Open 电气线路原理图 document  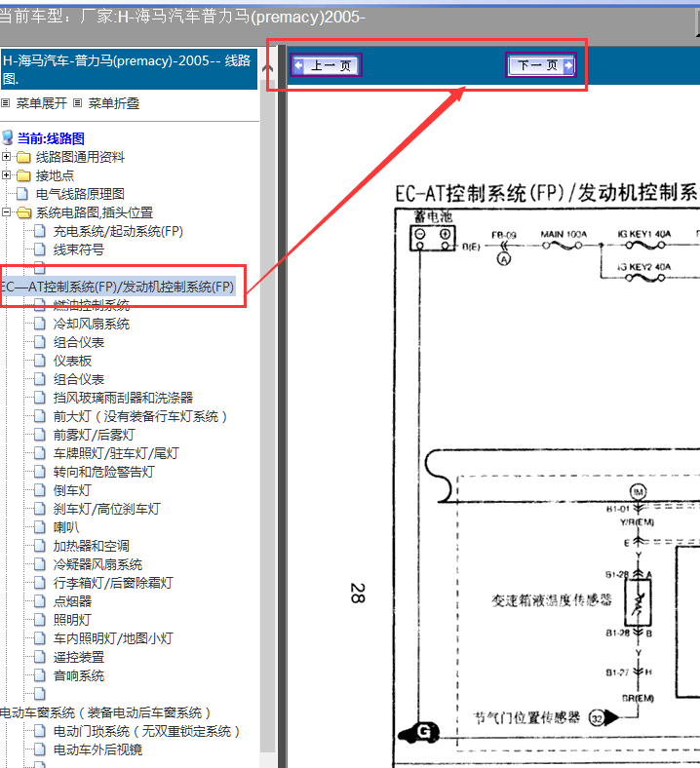click(x=80, y=194)
